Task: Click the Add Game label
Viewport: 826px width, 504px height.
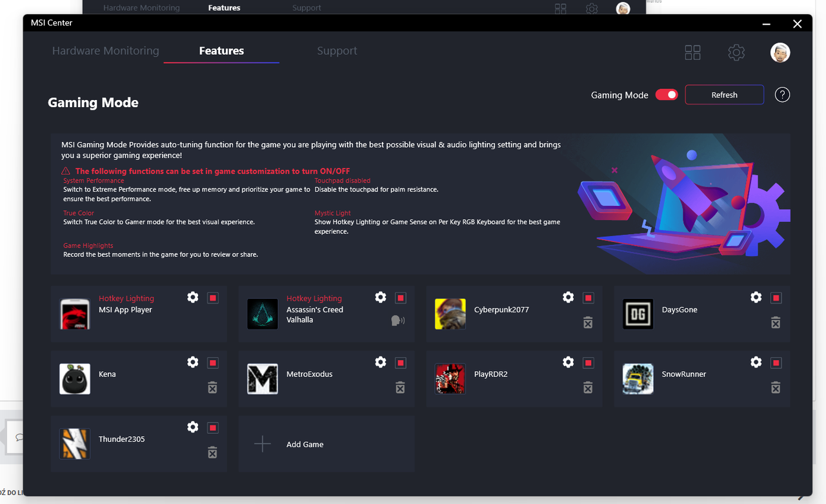Action: 305,444
